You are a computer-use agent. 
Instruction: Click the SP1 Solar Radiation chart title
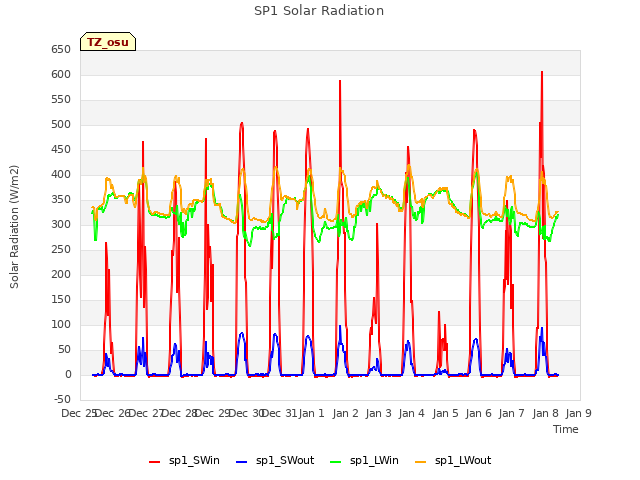[319, 11]
